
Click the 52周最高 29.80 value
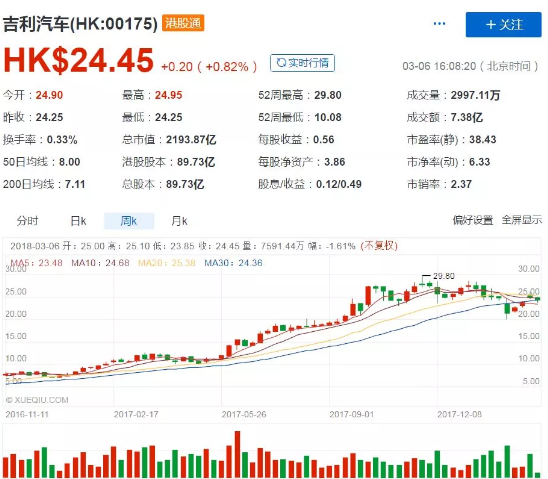pos(327,95)
